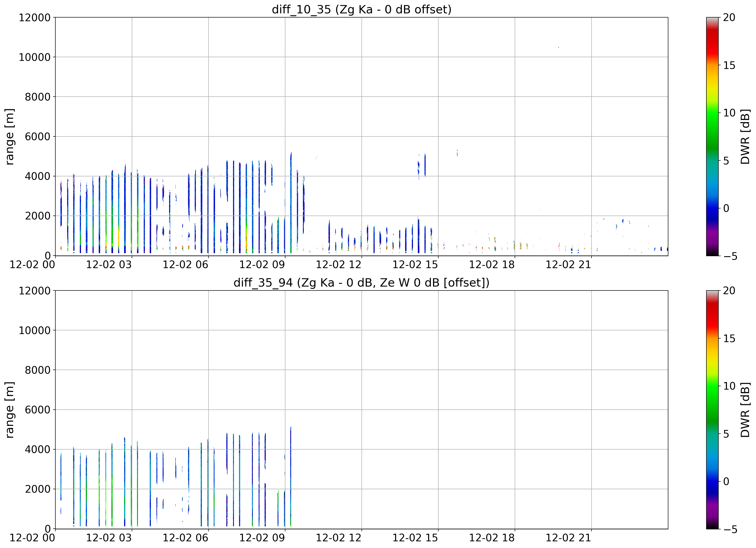Select the "range [m]" axis label of diff_35_94 plot
This screenshot has width=756, height=548.
pyautogui.click(x=9, y=410)
